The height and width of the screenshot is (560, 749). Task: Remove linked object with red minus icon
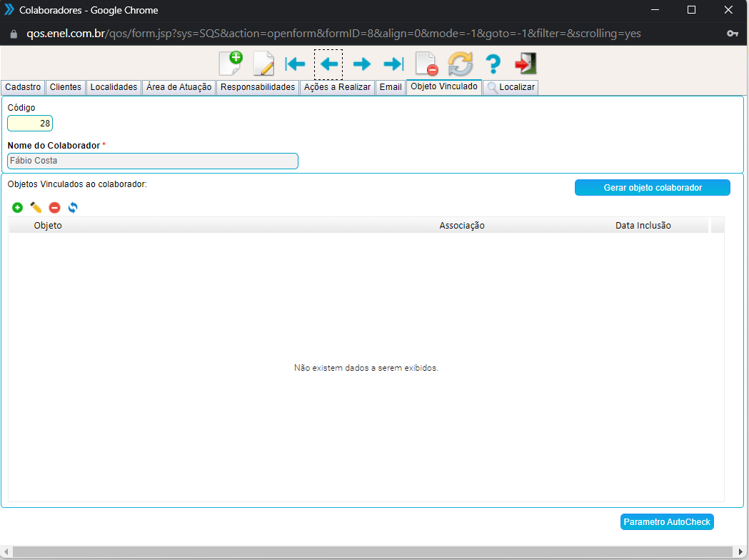[54, 208]
